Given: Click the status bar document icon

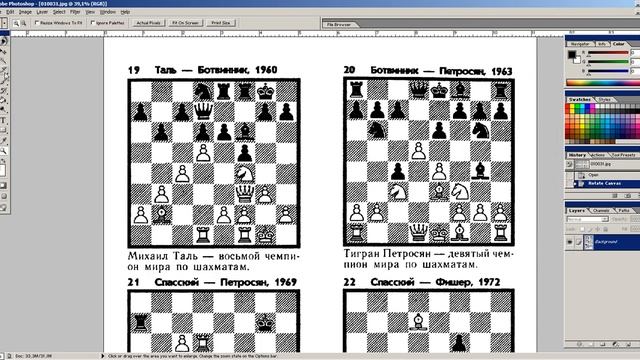Looking at the screenshot, I should click(9, 356).
